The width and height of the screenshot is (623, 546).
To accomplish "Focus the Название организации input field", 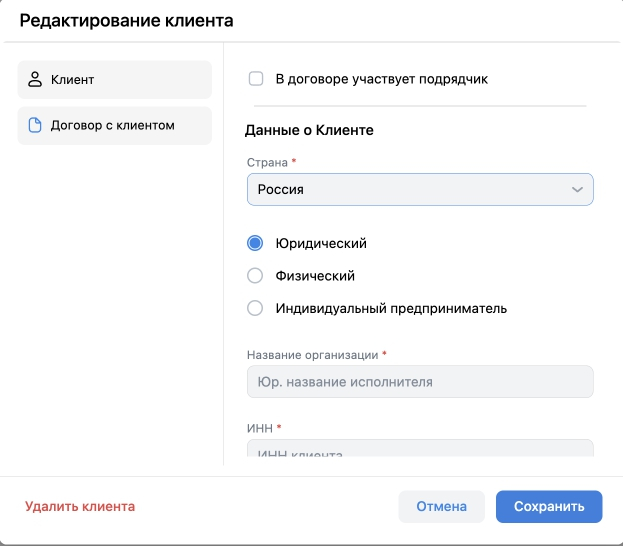I will pos(420,382).
